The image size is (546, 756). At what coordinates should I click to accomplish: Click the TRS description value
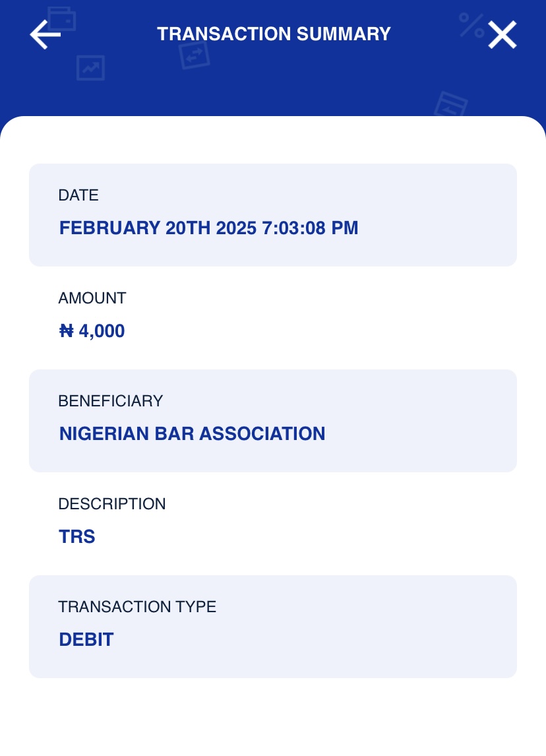[x=77, y=536]
